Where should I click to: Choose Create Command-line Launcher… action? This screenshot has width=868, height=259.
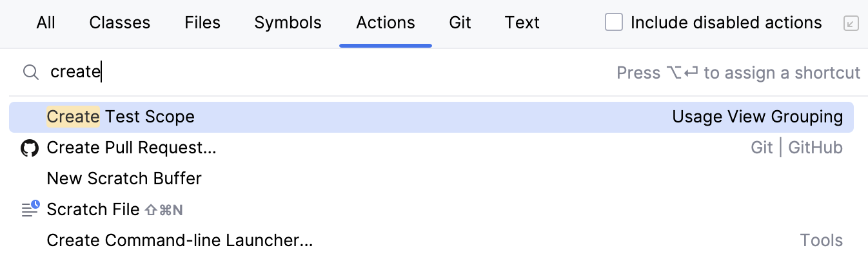[180, 241]
